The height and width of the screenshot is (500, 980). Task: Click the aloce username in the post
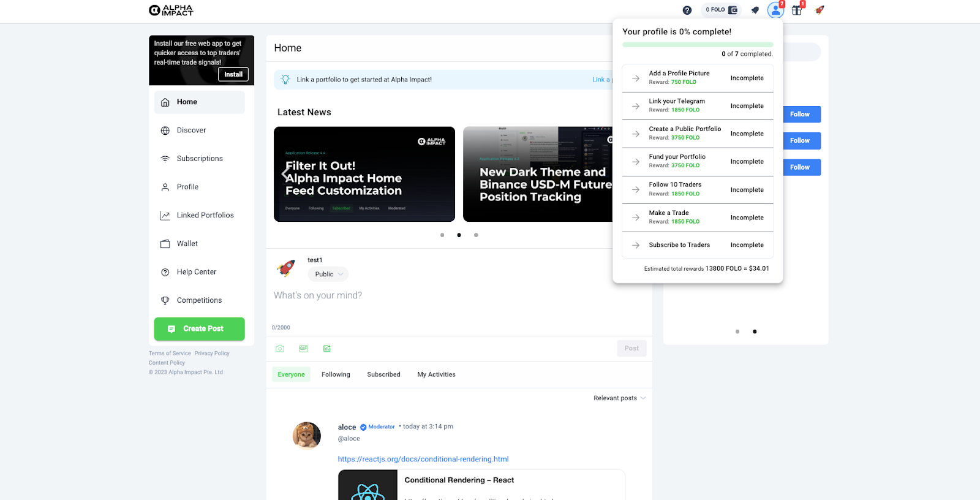pyautogui.click(x=347, y=427)
